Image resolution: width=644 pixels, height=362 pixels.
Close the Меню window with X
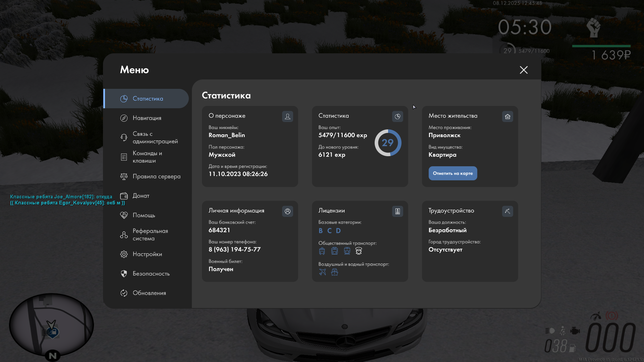524,70
